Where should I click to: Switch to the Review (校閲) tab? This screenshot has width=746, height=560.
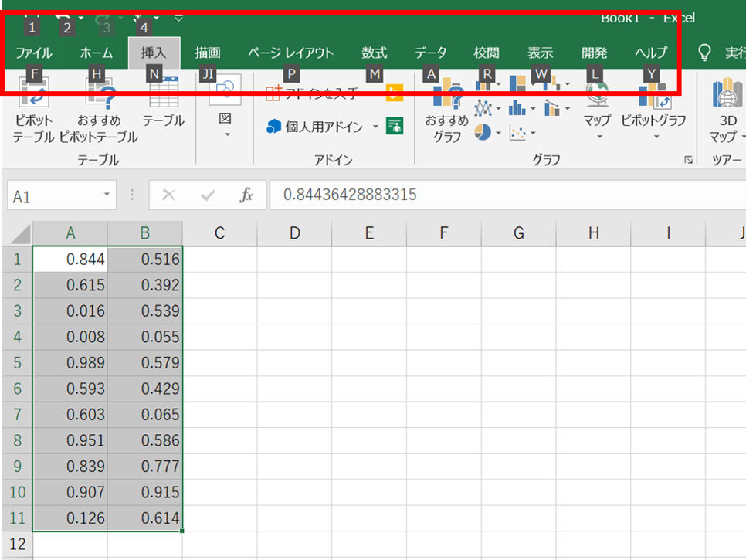pos(487,53)
